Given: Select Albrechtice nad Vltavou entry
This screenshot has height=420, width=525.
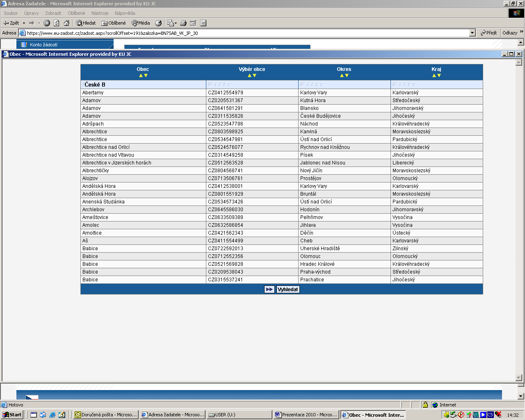Looking at the screenshot, I should [108, 155].
